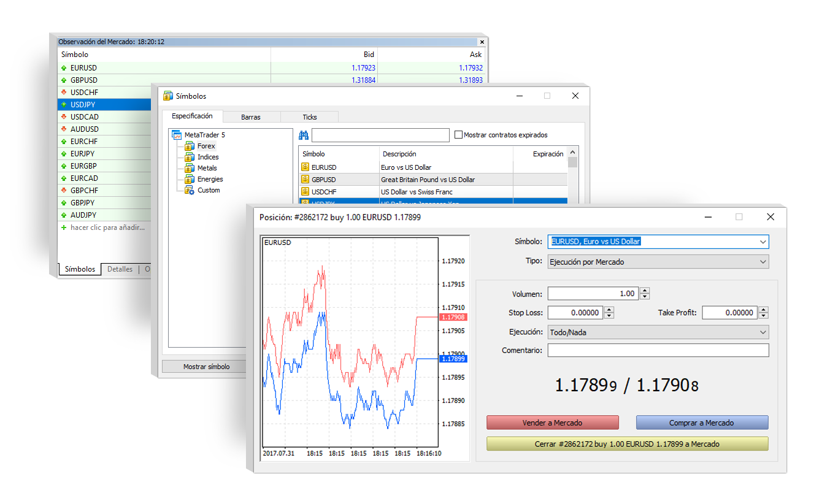Click the EURUSD currency icon in symbol list
The image size is (822, 504).
pos(305,167)
